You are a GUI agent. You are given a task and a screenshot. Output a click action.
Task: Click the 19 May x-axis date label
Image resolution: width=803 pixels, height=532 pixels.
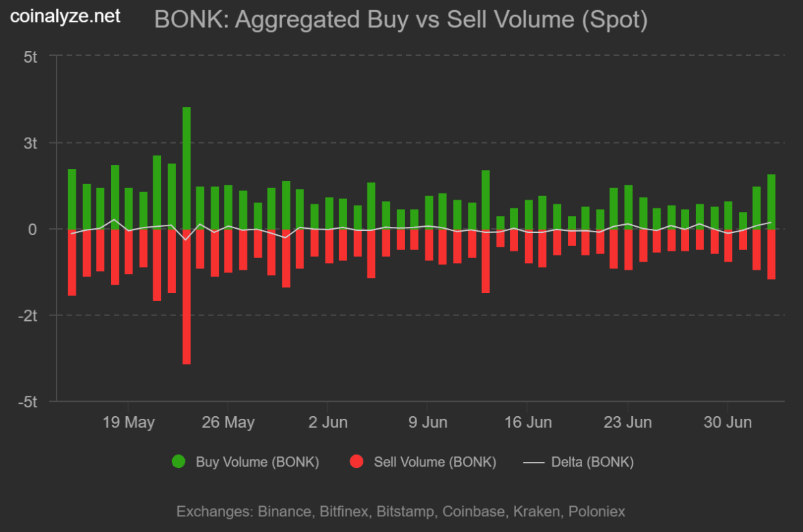point(128,422)
